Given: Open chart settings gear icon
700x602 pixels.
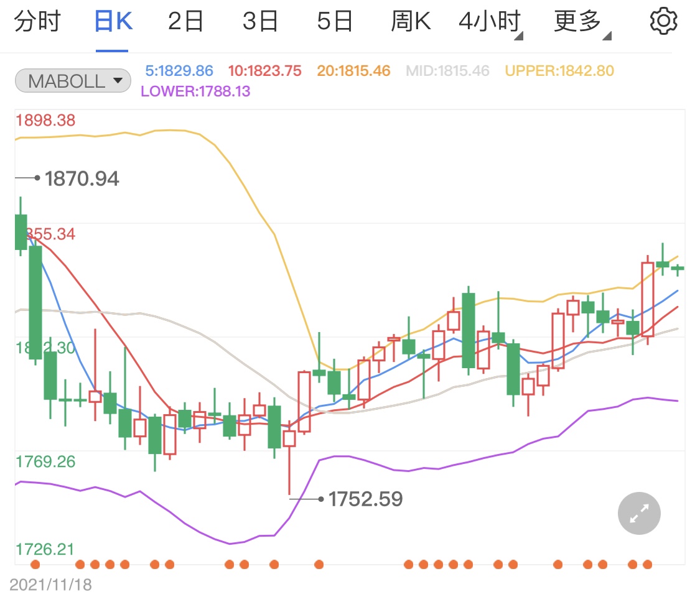Looking at the screenshot, I should coord(663,21).
